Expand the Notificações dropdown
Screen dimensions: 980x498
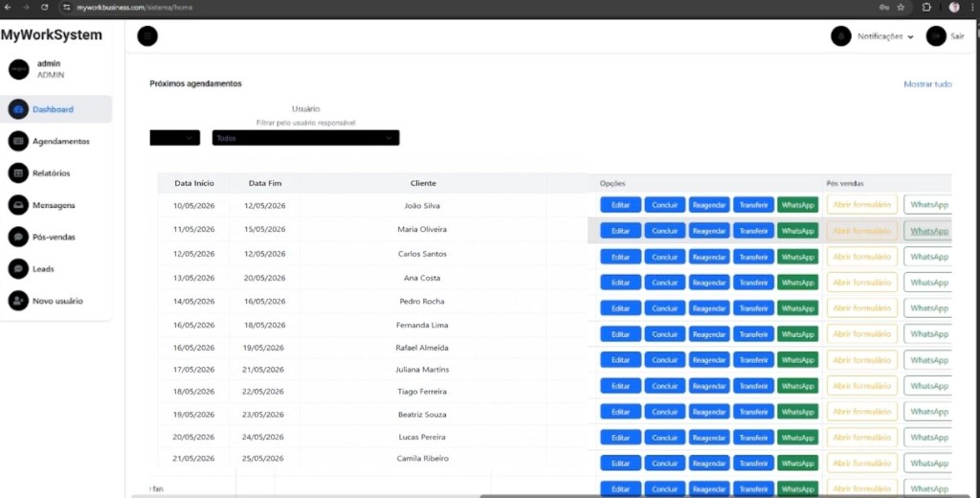pyautogui.click(x=885, y=37)
